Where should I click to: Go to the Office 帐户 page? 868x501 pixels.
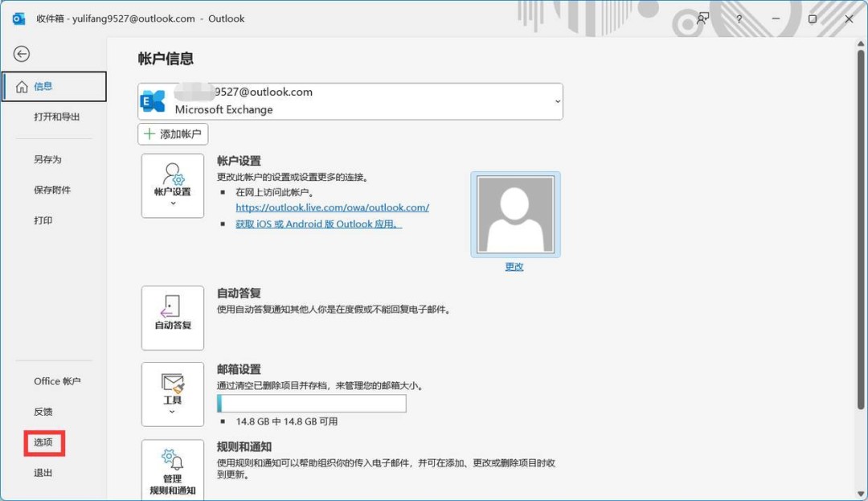pos(57,381)
